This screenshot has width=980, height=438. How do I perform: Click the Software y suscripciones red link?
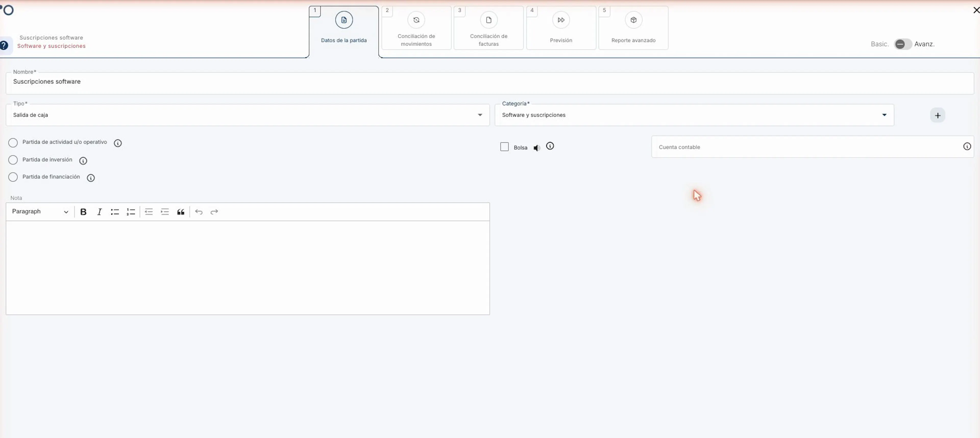(51, 46)
